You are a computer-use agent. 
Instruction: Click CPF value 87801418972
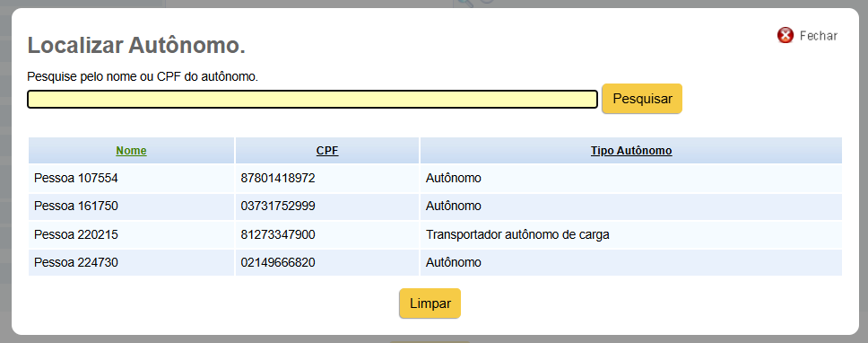[278, 179]
